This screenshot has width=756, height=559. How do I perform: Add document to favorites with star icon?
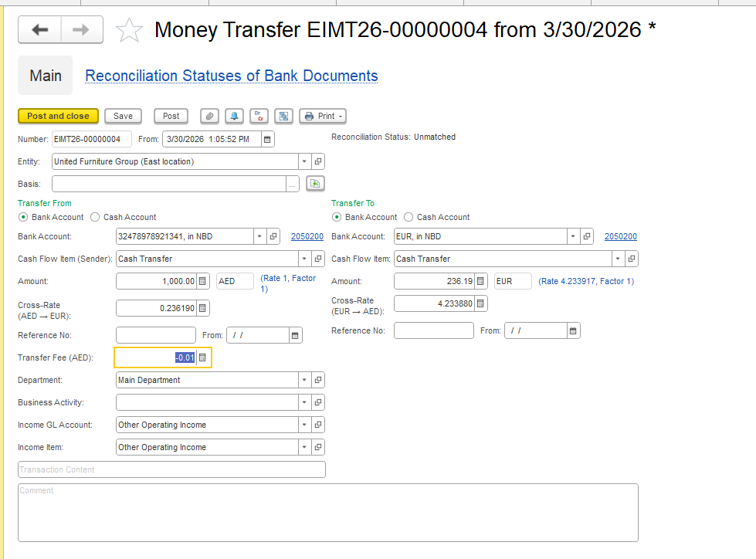129,31
